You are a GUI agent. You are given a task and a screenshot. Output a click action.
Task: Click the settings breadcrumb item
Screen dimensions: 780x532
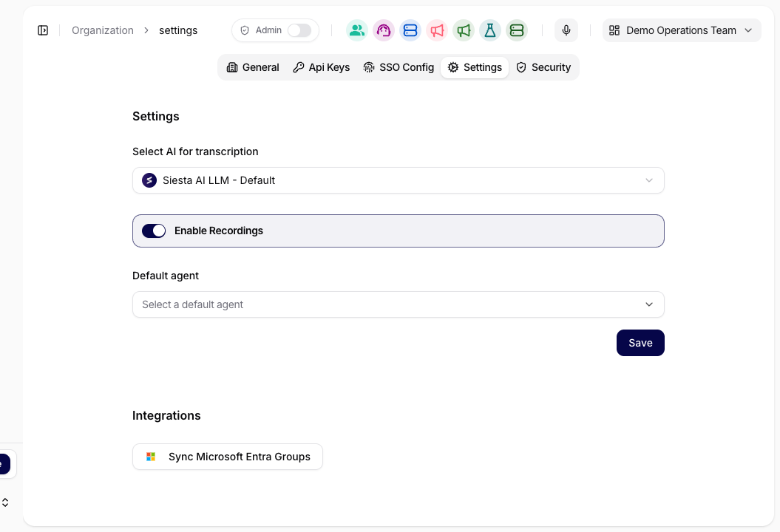[178, 30]
